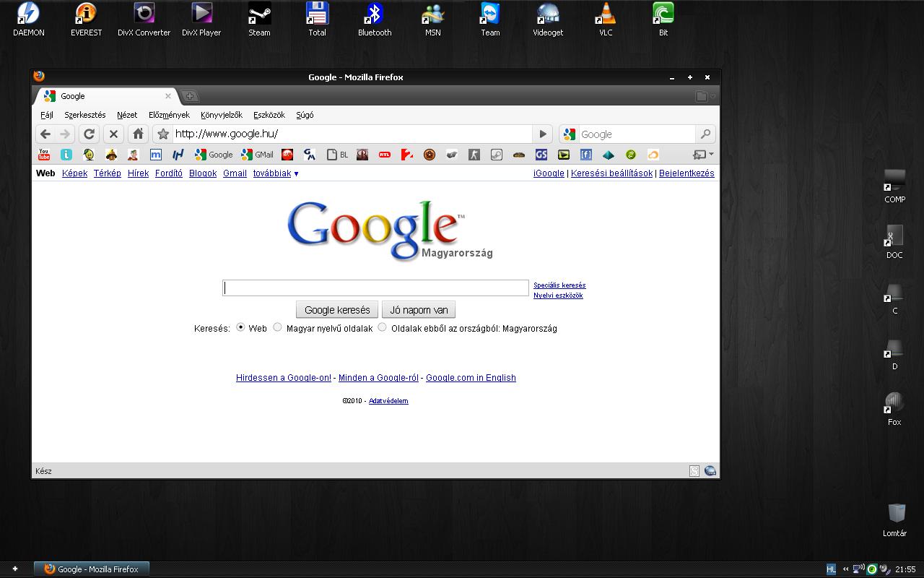
Task: Open the GS bookmark icon
Action: coord(541,155)
